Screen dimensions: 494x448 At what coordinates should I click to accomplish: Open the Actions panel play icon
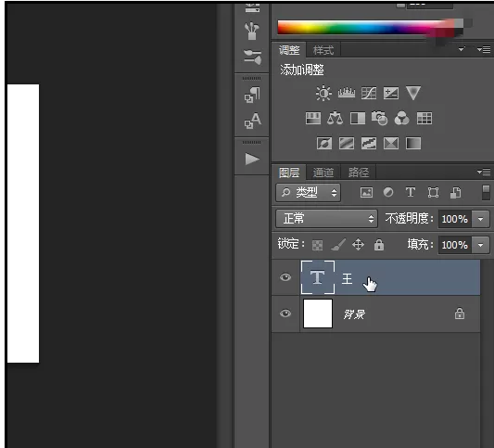252,159
